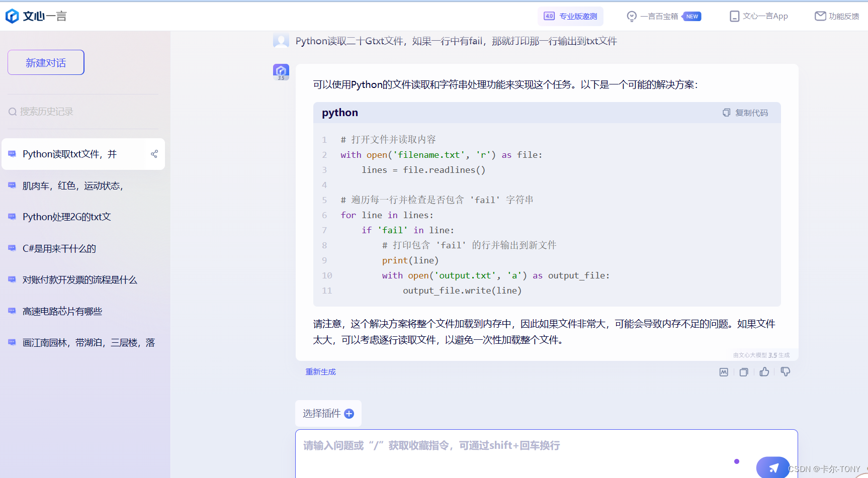This screenshot has width=868, height=478.
Task: Open conversation 肌肉车，红色，运动状态
Action: 83,185
